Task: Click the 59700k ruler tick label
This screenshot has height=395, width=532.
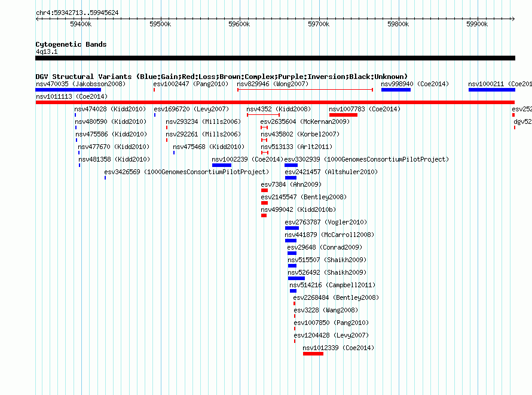Action: [x=319, y=24]
